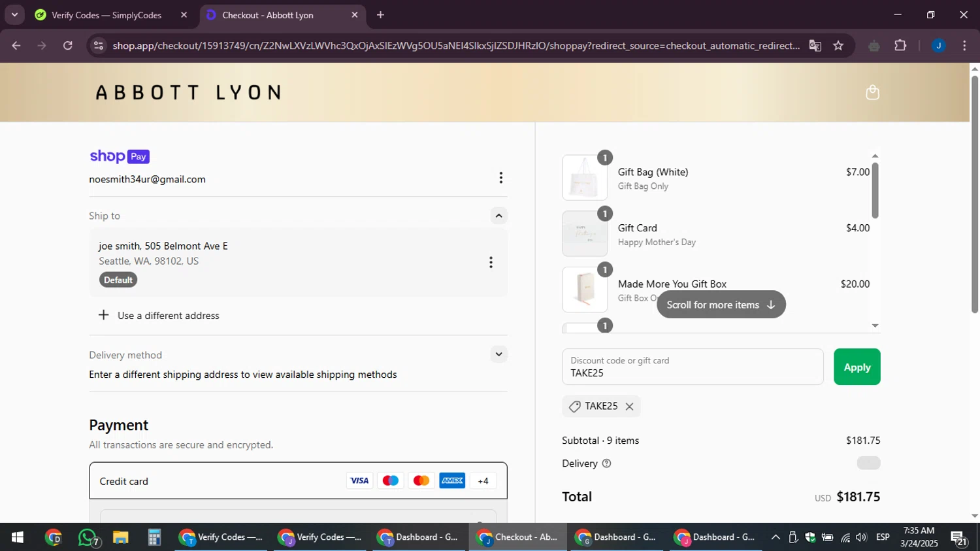
Task: Click Scroll for more items button
Action: pos(721,305)
